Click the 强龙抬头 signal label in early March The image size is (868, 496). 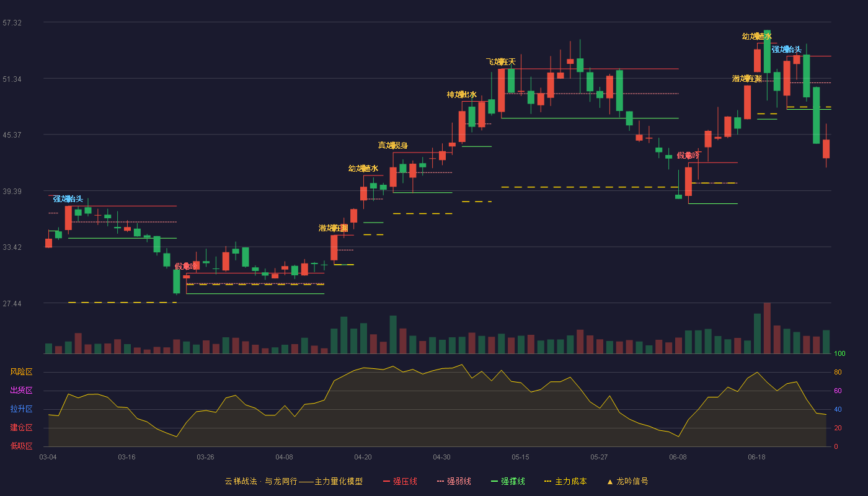point(68,199)
